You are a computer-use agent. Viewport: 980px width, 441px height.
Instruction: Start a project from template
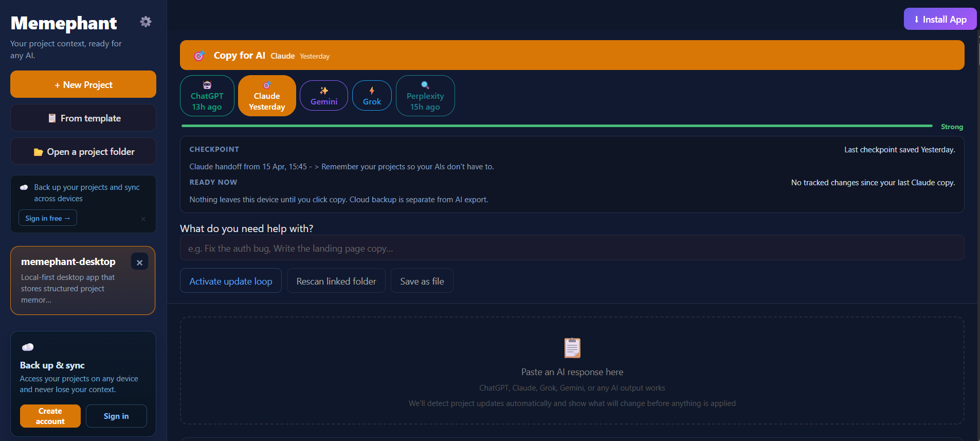tap(83, 118)
